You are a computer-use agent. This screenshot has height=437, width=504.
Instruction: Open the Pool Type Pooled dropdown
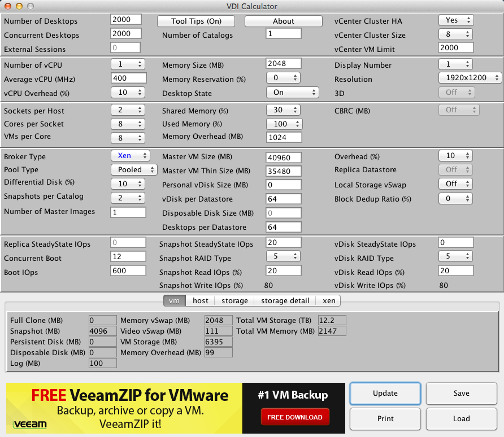[134, 170]
